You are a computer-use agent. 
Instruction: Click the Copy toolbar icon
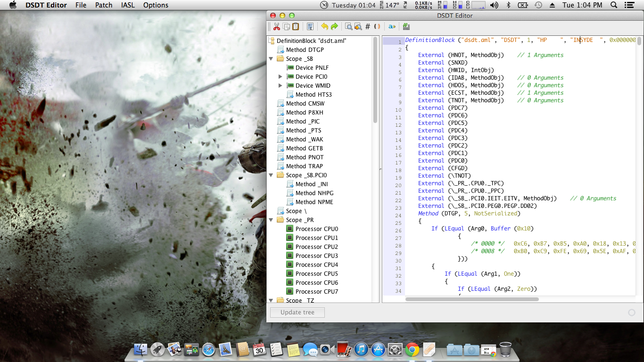click(x=286, y=26)
